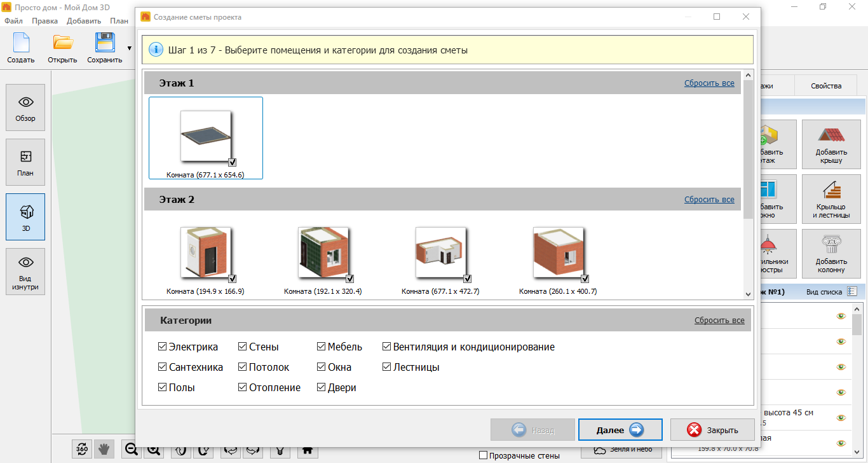Viewport: 868px width, 463px height.
Task: Click Добавить крышу roof icon
Action: [x=831, y=142]
